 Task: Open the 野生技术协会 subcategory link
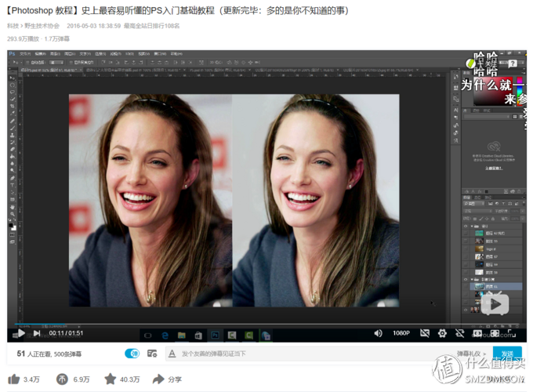pyautogui.click(x=42, y=26)
